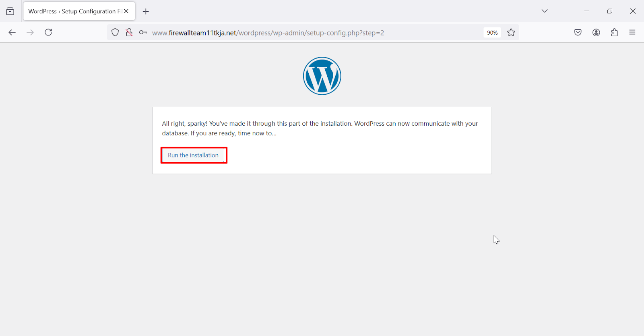This screenshot has width=644, height=336.
Task: Reset the 90% zoom level indicator
Action: [x=492, y=33]
